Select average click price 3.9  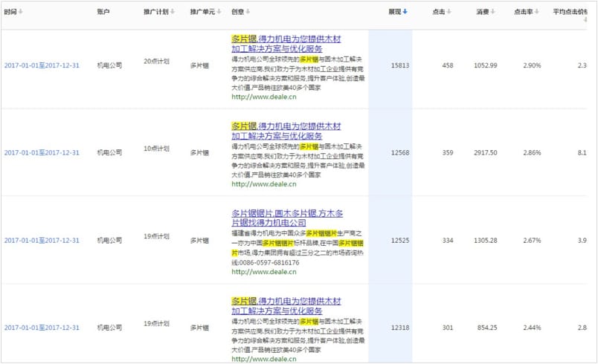point(582,241)
